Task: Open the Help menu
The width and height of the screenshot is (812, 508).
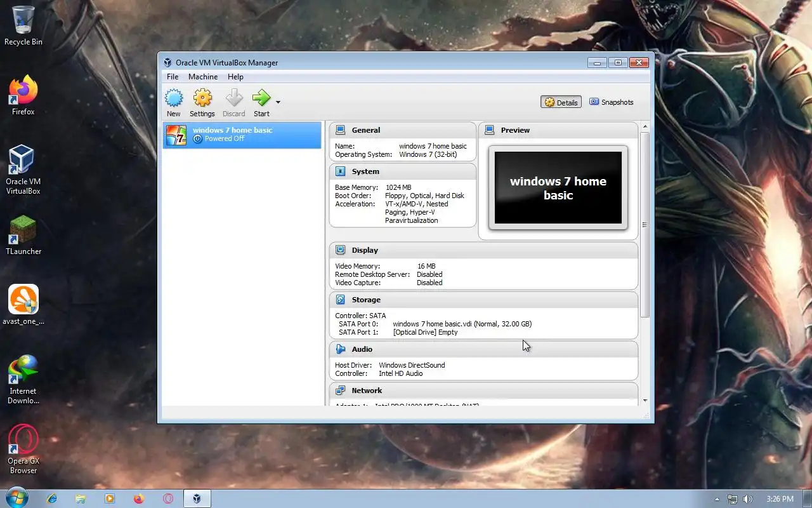Action: pos(235,77)
